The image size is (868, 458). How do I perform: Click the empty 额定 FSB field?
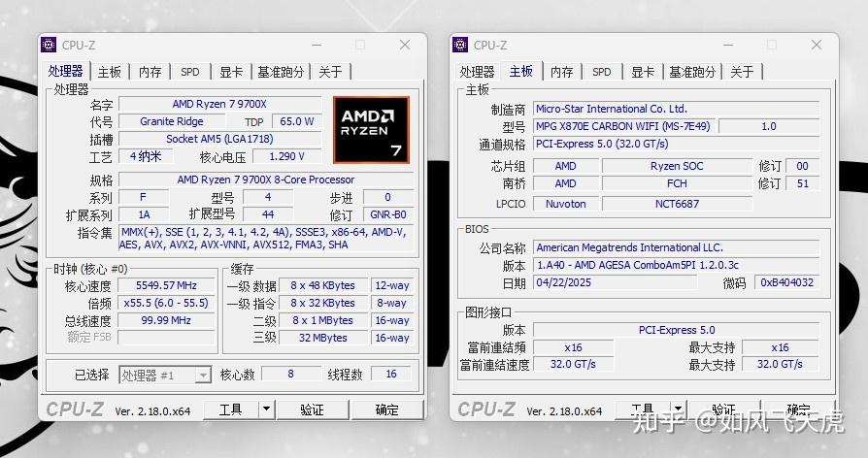[x=166, y=338]
